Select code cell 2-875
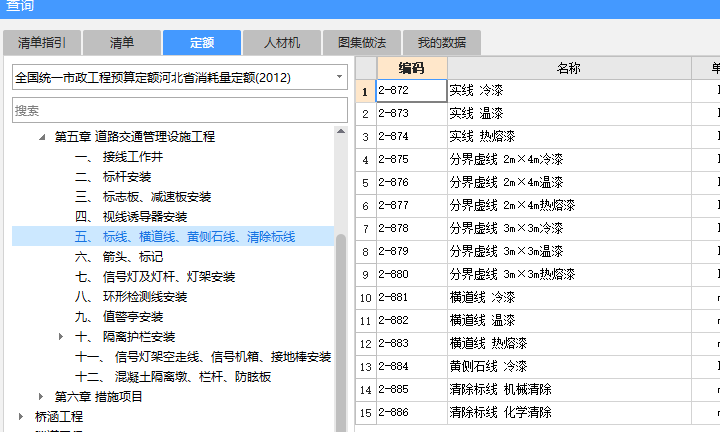 point(411,159)
